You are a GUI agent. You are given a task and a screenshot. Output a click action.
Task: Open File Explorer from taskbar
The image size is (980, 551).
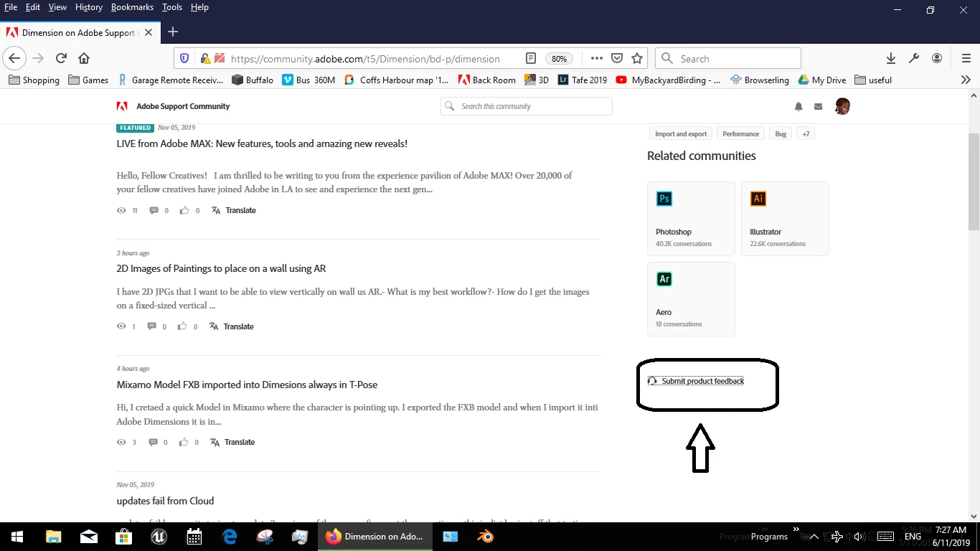click(54, 537)
